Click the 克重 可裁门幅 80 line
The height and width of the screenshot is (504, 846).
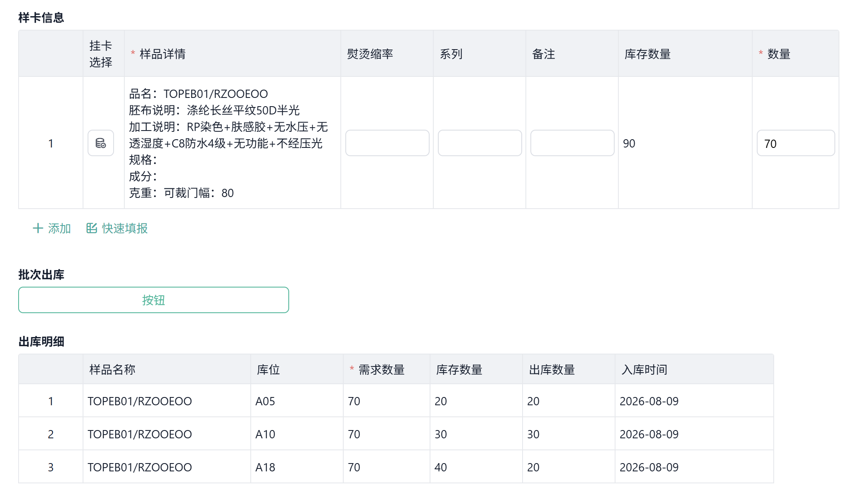(181, 193)
